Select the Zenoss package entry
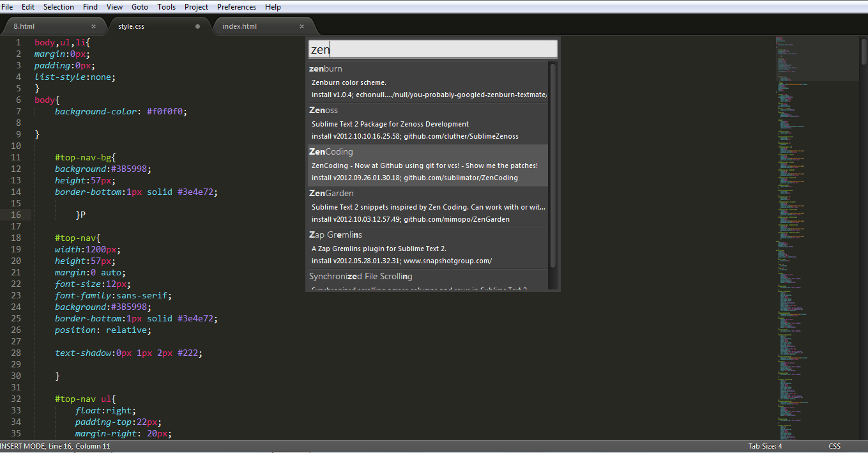868x453 pixels. pos(422,123)
